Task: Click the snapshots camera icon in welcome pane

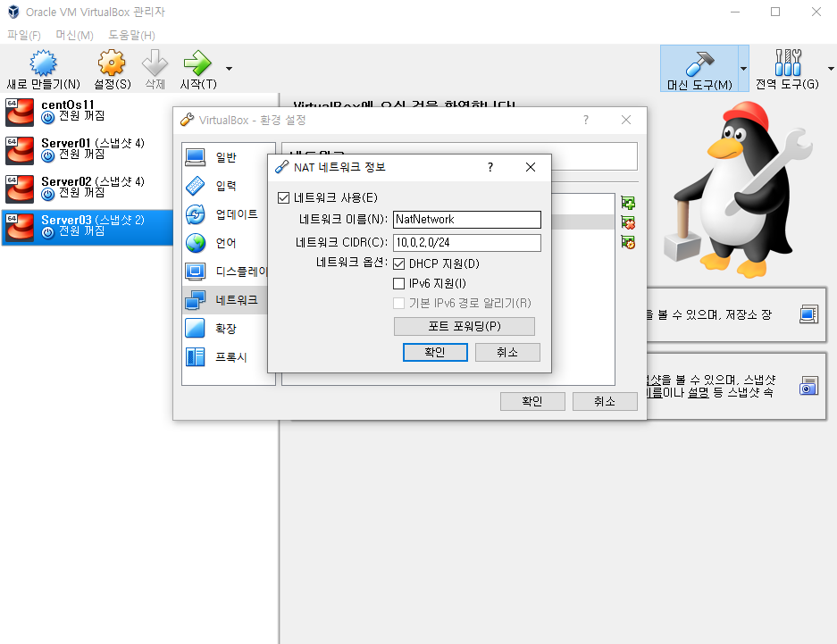Action: tap(808, 386)
